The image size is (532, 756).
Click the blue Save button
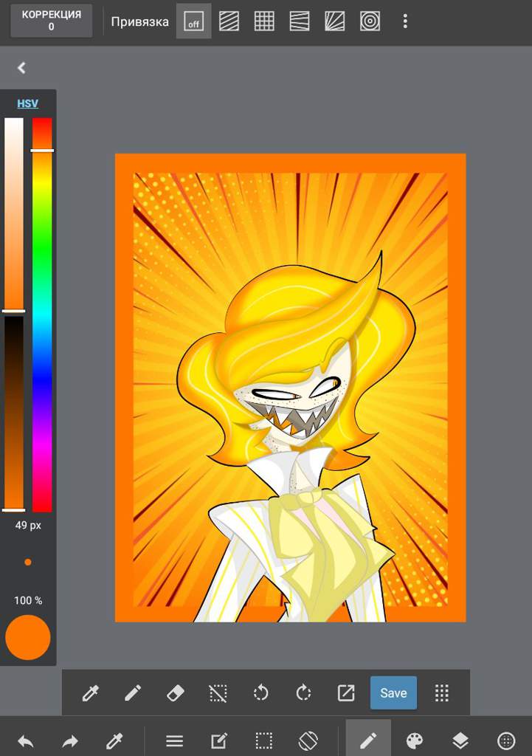[x=393, y=693]
